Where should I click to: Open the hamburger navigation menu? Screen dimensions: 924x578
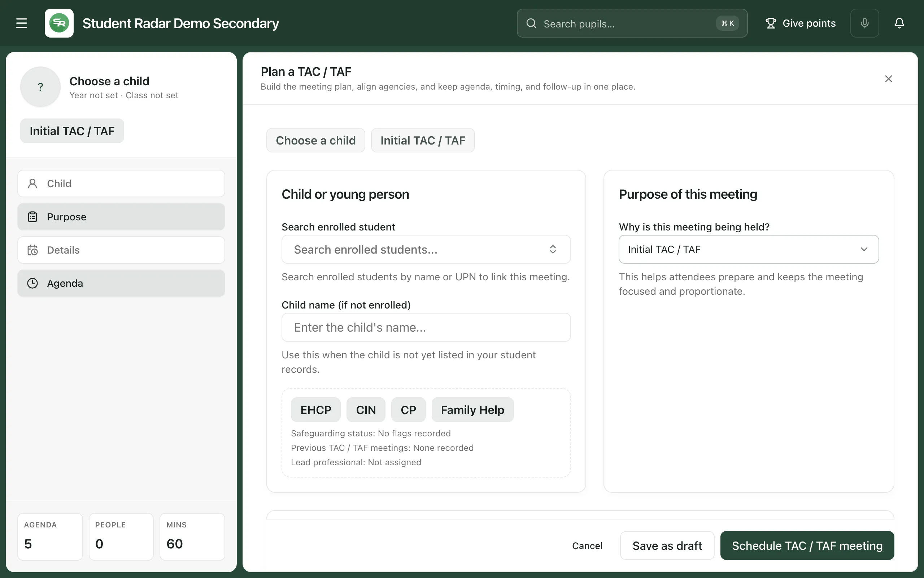click(x=22, y=23)
